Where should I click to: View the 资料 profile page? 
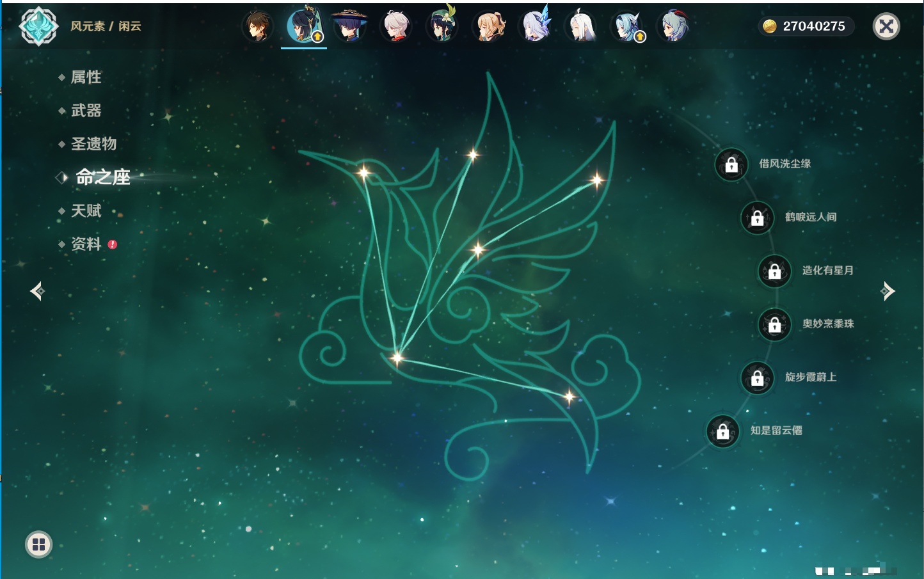click(86, 244)
